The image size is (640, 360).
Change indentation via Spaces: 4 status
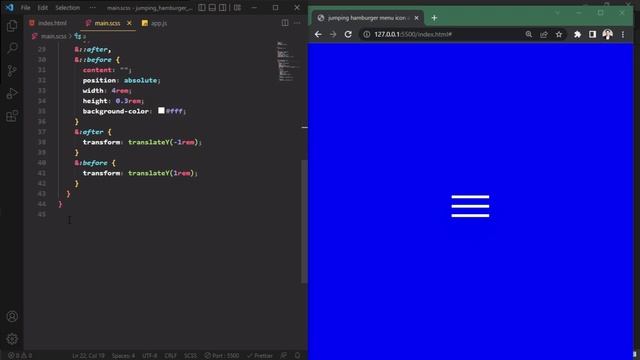[x=123, y=356]
